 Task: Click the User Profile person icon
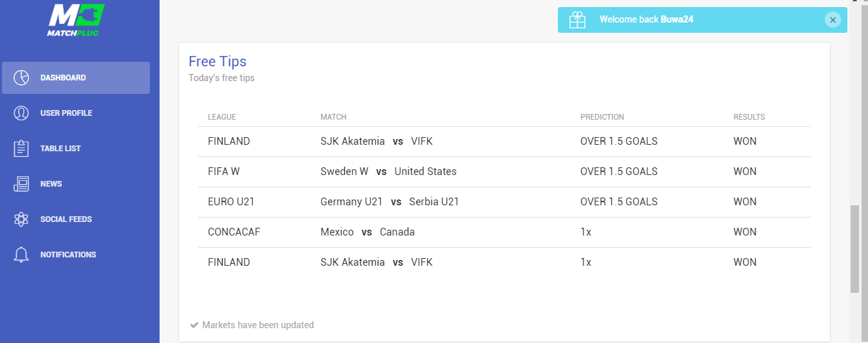21,113
